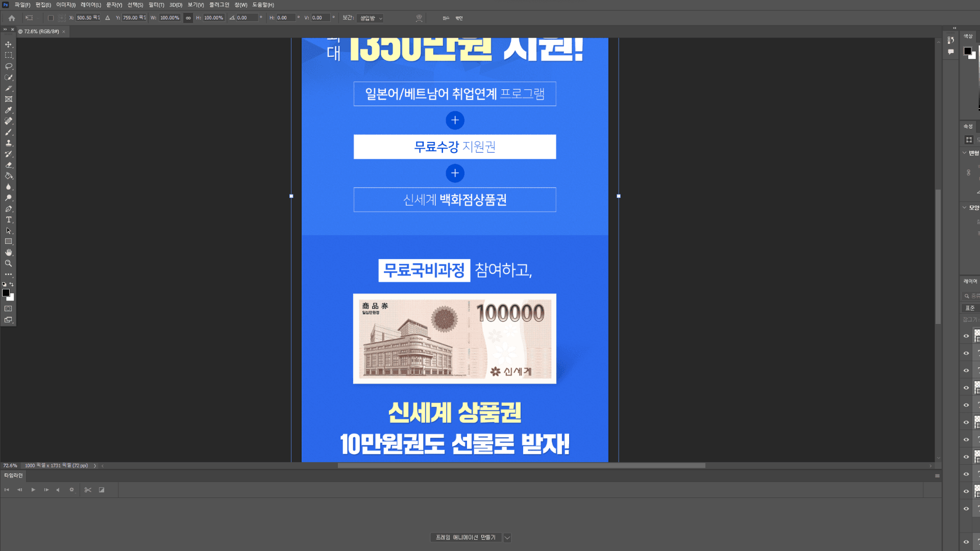Screen dimensions: 980x551
Task: Hide the topmost layer using eye icon
Action: click(966, 336)
